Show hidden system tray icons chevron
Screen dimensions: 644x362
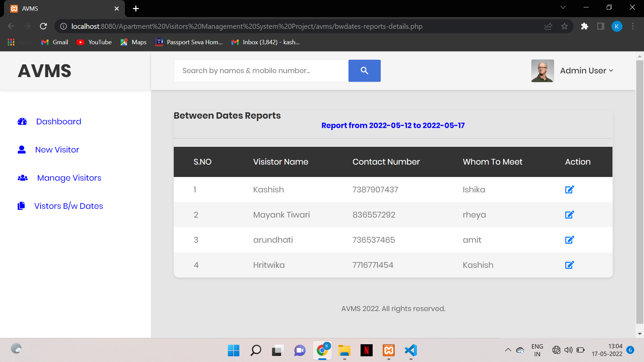[x=508, y=350]
